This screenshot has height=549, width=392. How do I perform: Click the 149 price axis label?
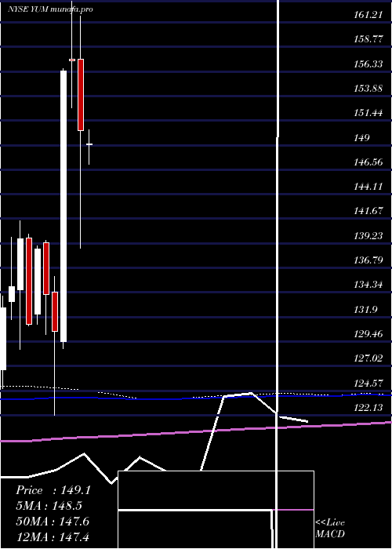point(361,137)
